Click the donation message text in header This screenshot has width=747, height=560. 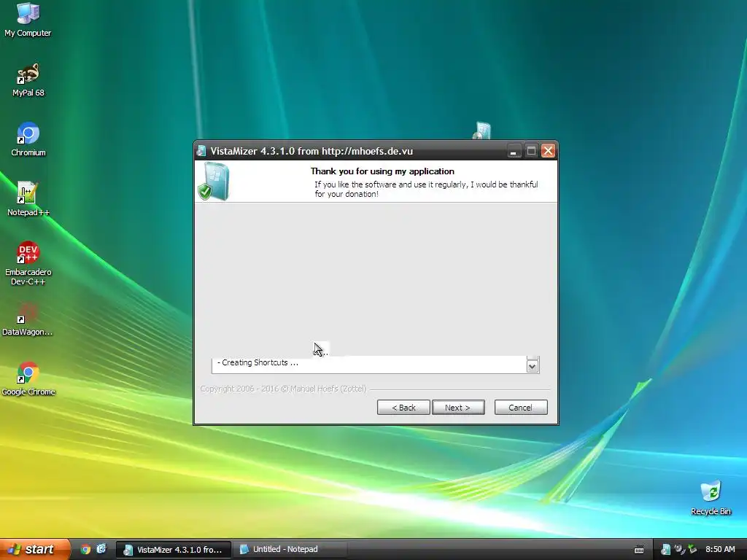(426, 189)
